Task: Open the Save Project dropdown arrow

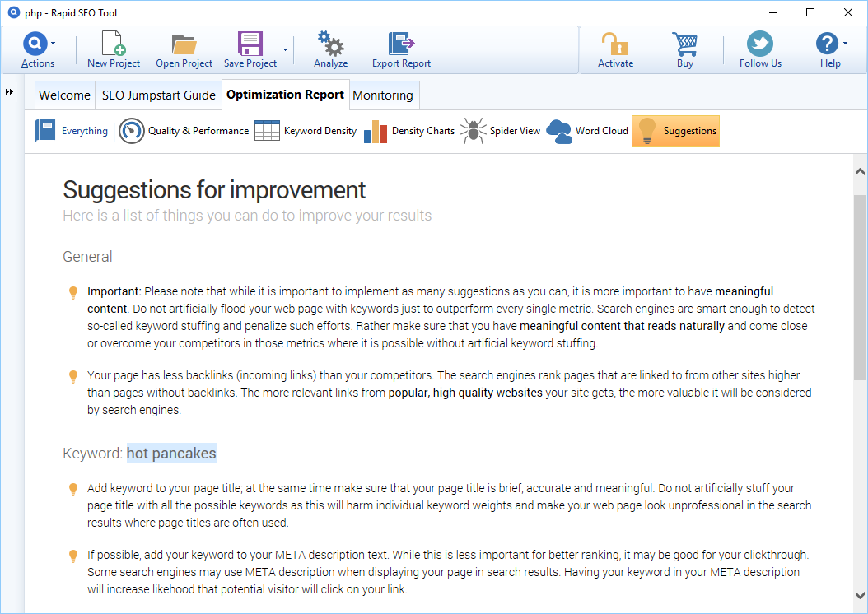Action: 285,50
